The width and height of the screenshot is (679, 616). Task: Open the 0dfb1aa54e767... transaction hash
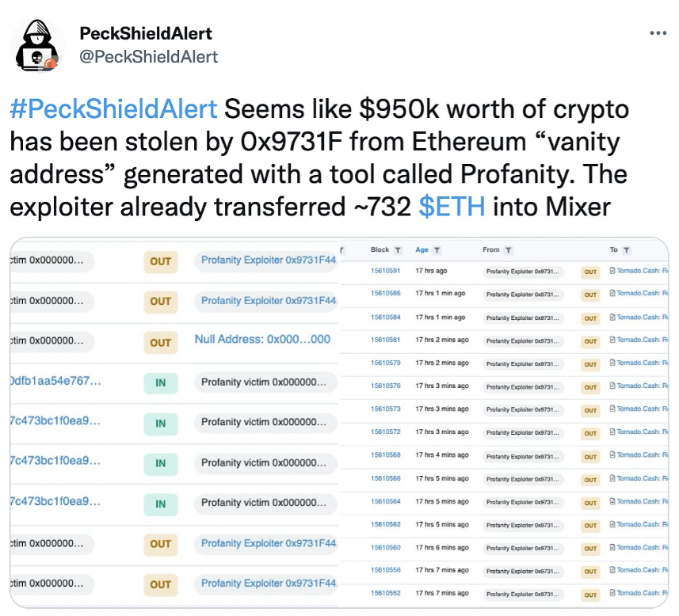(55, 381)
